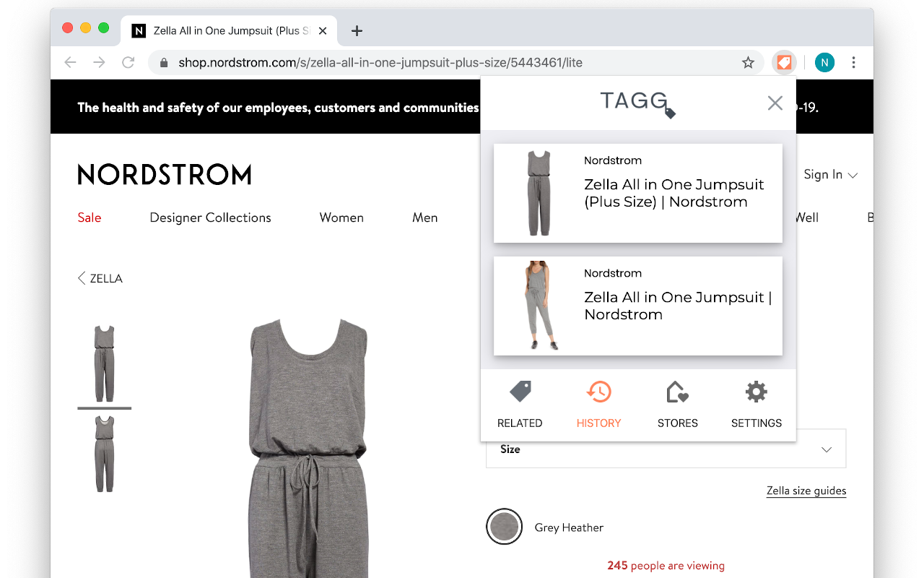Open the Sale menu
The height and width of the screenshot is (578, 924).
(x=90, y=217)
